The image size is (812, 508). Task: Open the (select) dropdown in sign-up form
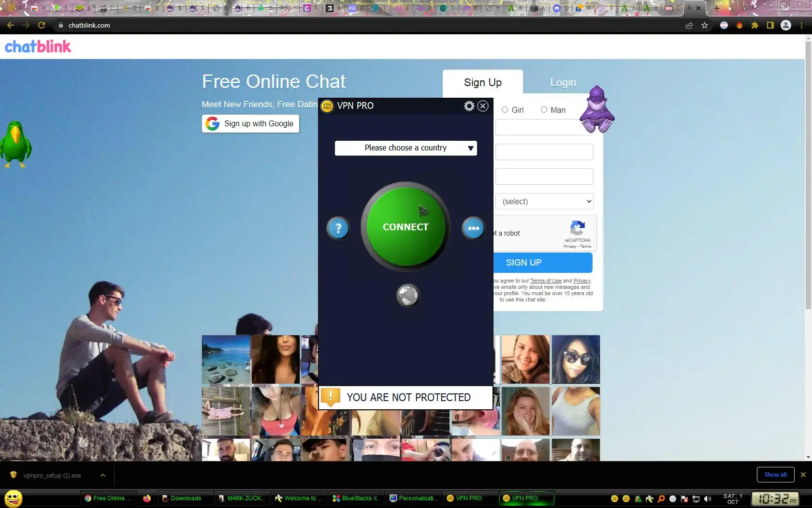point(544,201)
